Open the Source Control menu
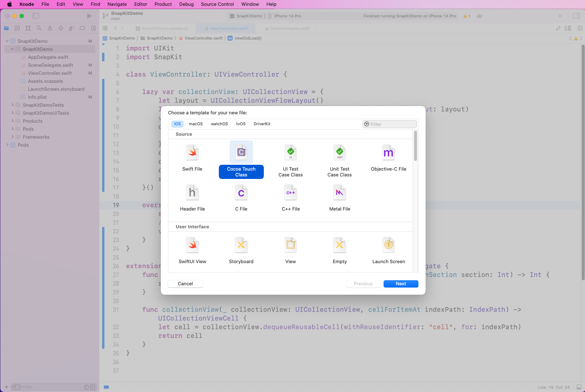Viewport: 585px width, 392px height. pyautogui.click(x=217, y=4)
